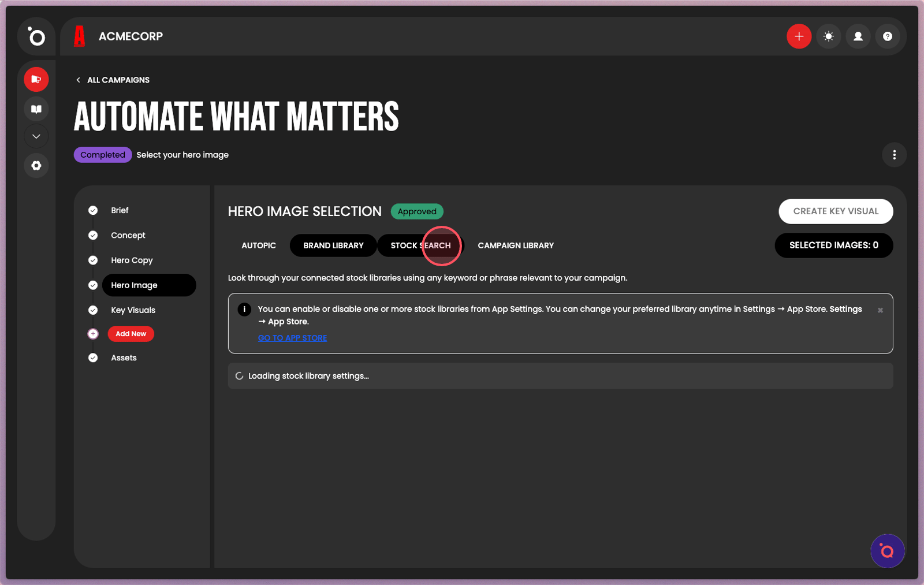
Task: Click the Hero Image check icon
Action: coord(93,285)
